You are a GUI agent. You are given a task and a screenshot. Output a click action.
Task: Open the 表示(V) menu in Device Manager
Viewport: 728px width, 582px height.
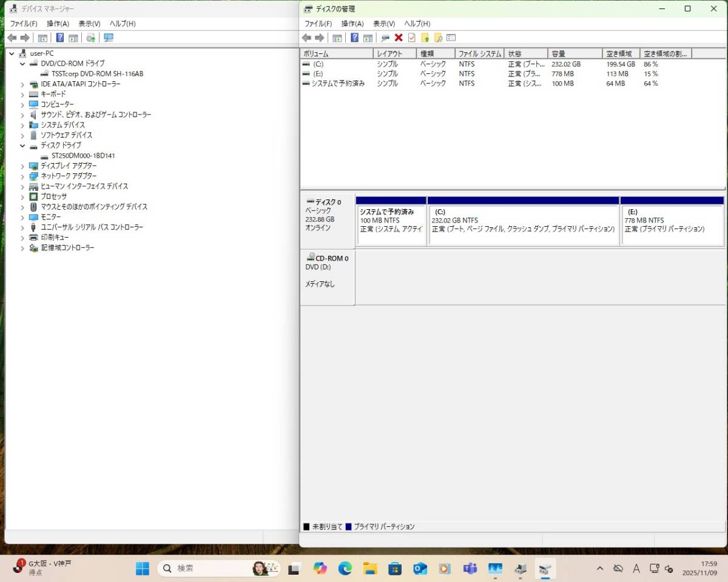pos(89,24)
